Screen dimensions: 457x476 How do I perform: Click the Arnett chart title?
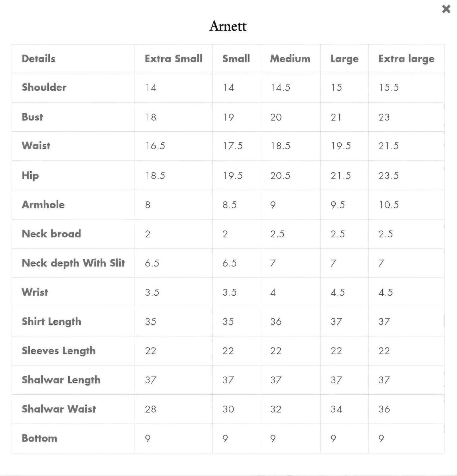click(228, 26)
